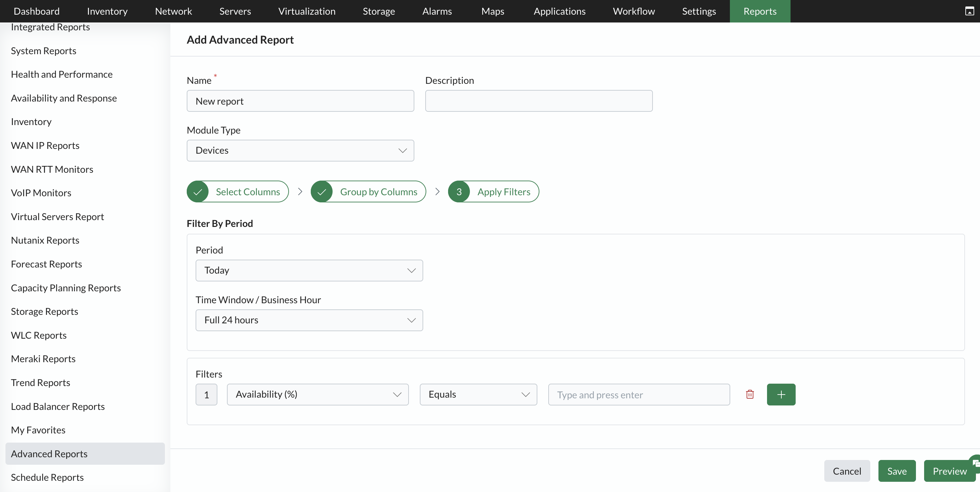Open the Servers tab
This screenshot has height=492, width=980.
pyautogui.click(x=235, y=11)
